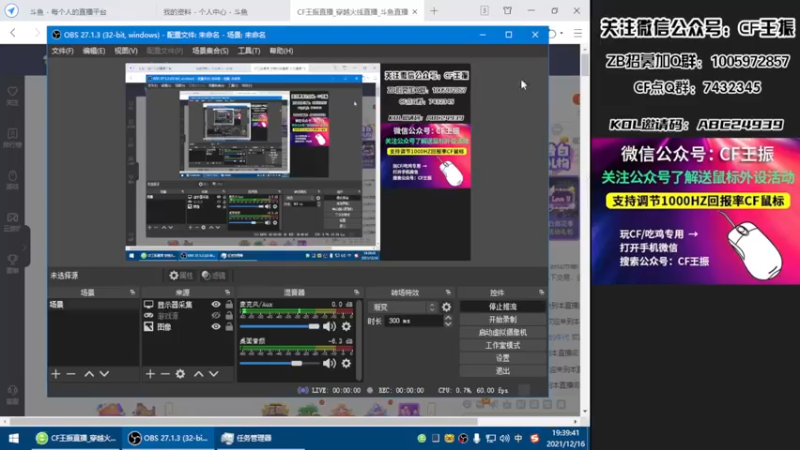Mute the 桌面音频 speaker icon

point(329,363)
